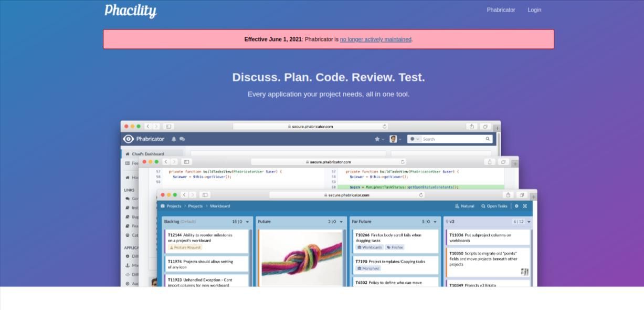Open task T12144 reorder milestones card
The image size is (644, 310).
tap(206, 241)
